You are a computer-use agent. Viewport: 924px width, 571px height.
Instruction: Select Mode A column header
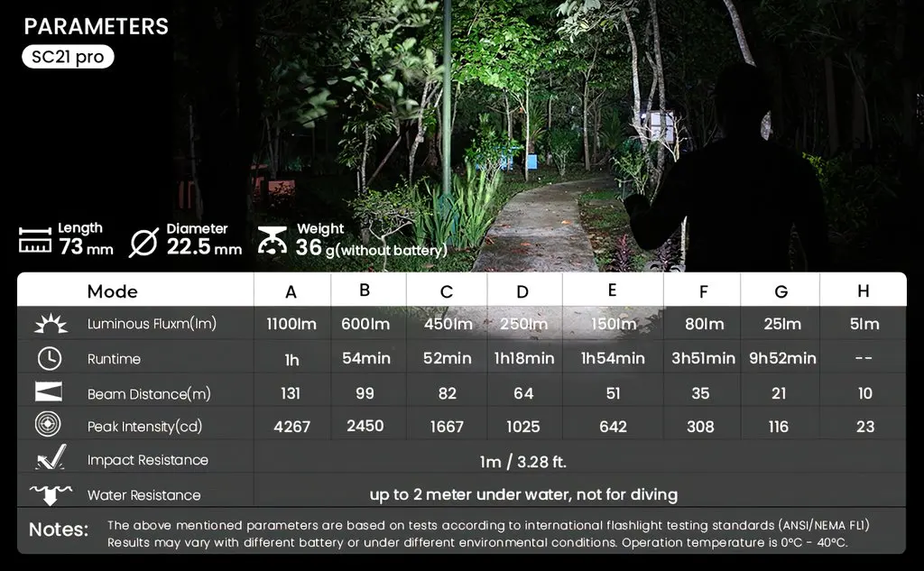291,291
